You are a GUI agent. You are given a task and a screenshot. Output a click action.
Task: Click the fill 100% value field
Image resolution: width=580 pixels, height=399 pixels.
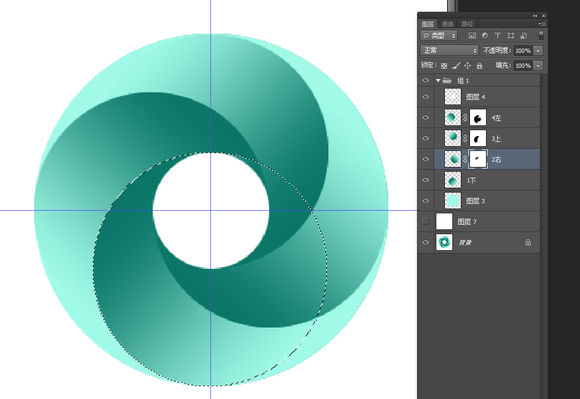523,66
